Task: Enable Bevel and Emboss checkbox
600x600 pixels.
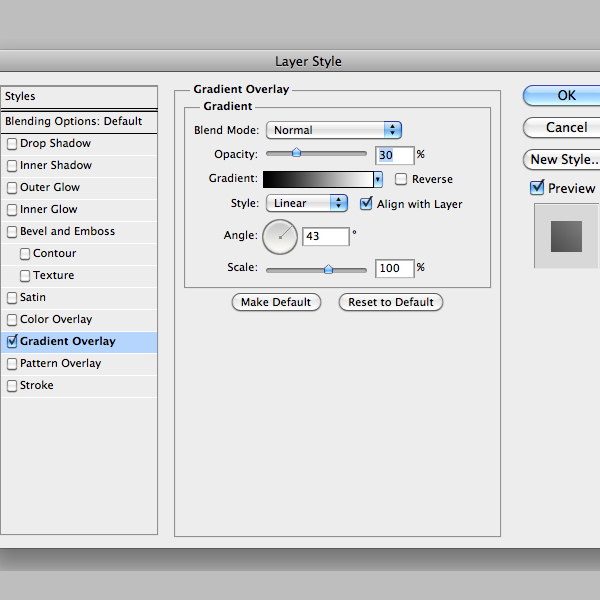Action: click(12, 232)
